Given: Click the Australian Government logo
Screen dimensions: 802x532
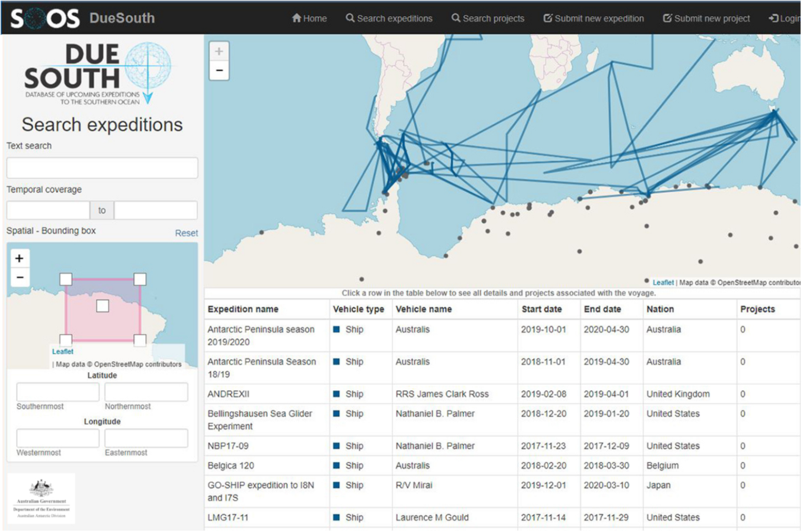Looking at the screenshot, I should point(41,498).
